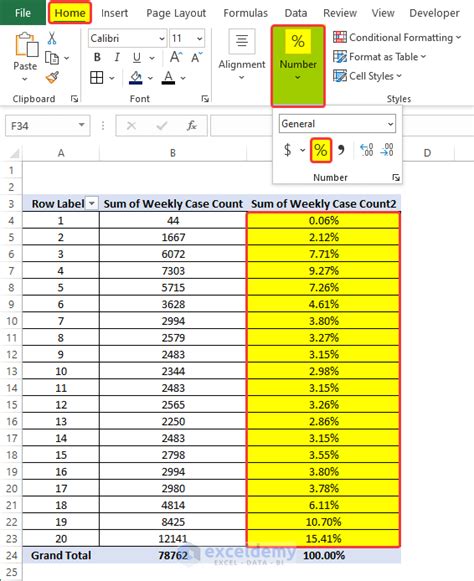This screenshot has width=474, height=581.
Task: Open Row Label filter dropdown
Action: (92, 203)
